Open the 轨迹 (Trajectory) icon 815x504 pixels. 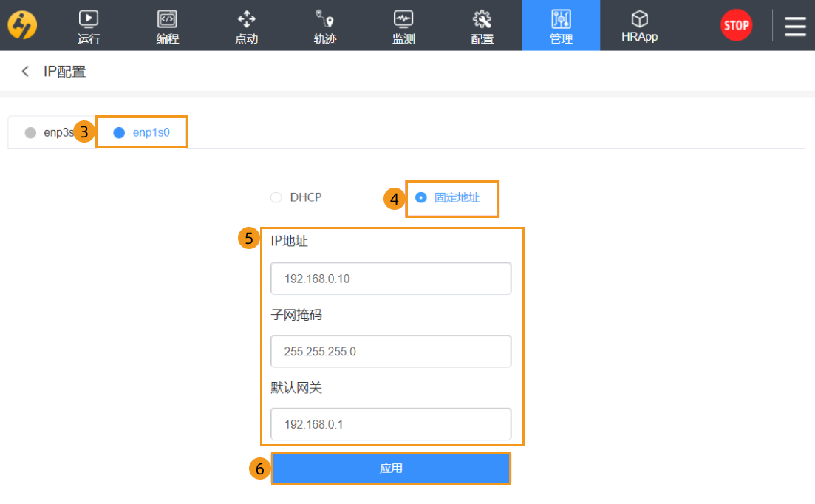[x=325, y=19]
